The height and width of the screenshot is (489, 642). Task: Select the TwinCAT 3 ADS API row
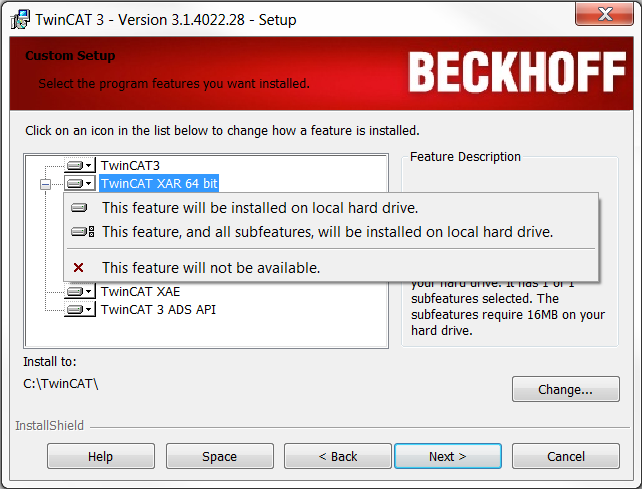158,310
